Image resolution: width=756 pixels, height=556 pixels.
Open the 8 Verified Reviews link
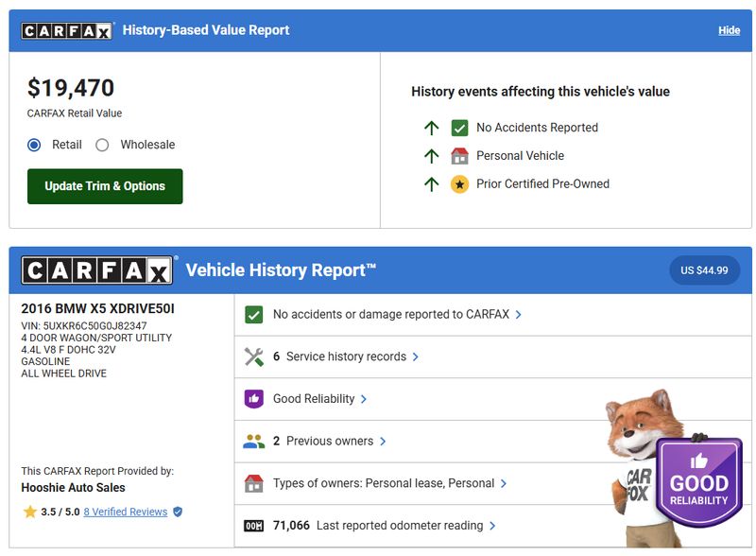tap(125, 512)
